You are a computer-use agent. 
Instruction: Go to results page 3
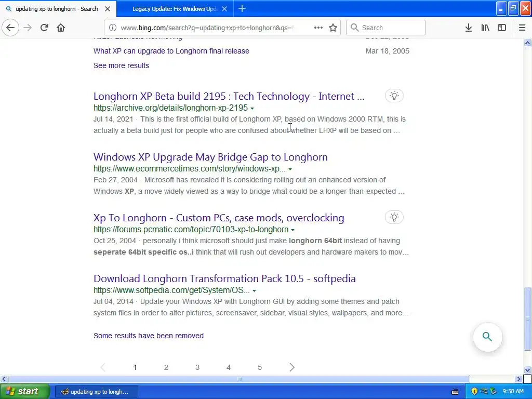pyautogui.click(x=197, y=367)
